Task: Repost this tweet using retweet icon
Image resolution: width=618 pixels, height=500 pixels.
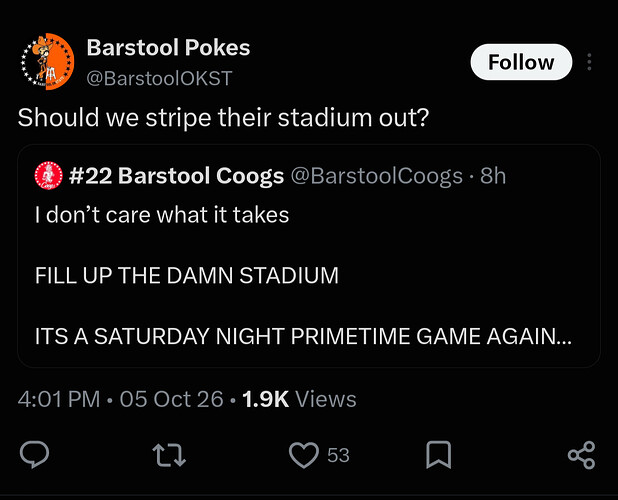Action: (x=169, y=455)
